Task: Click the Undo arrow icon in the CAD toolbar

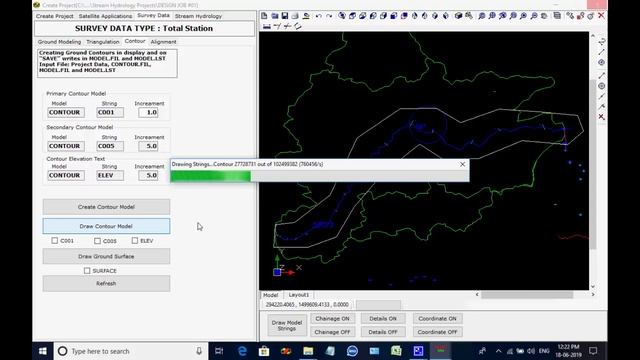Action: click(x=318, y=16)
